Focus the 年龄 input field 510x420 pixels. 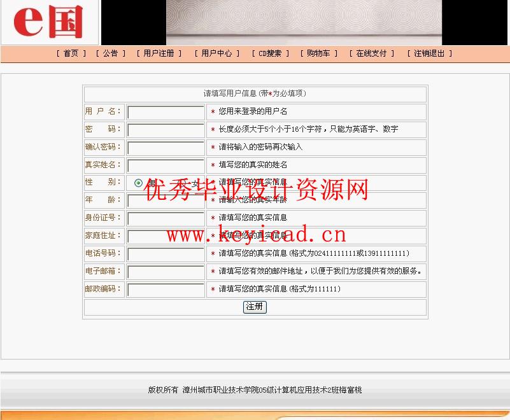[x=166, y=201]
